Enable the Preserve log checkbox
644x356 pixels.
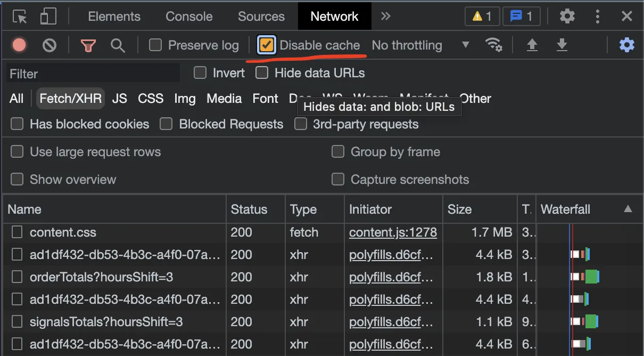[x=155, y=45]
